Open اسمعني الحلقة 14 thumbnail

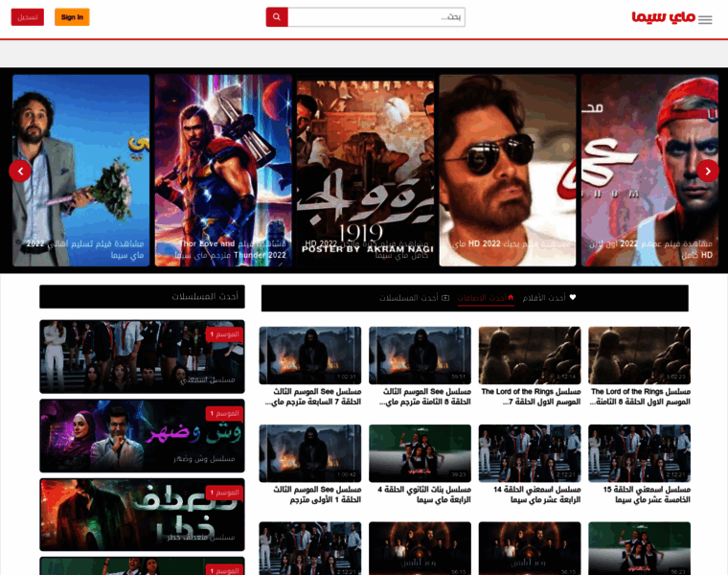[x=530, y=453]
